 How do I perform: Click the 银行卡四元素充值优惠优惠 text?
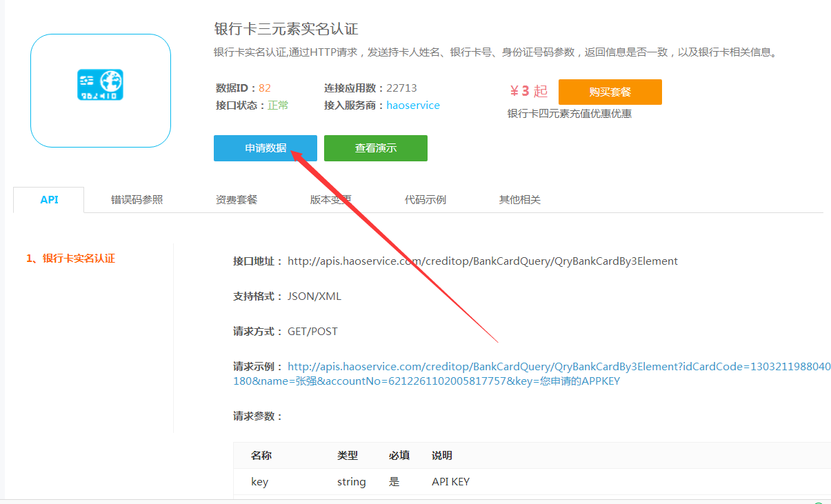570,114
